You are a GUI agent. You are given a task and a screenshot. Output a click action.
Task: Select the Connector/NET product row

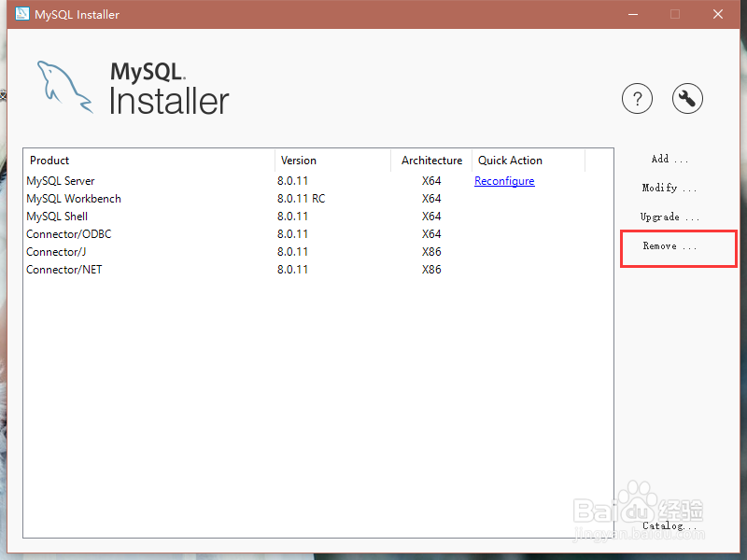point(63,269)
